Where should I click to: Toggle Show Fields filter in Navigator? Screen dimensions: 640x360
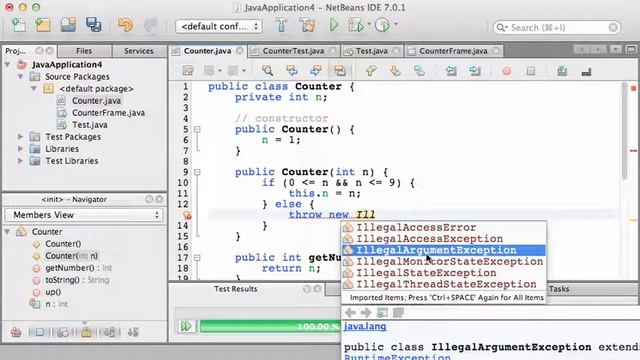point(40,332)
